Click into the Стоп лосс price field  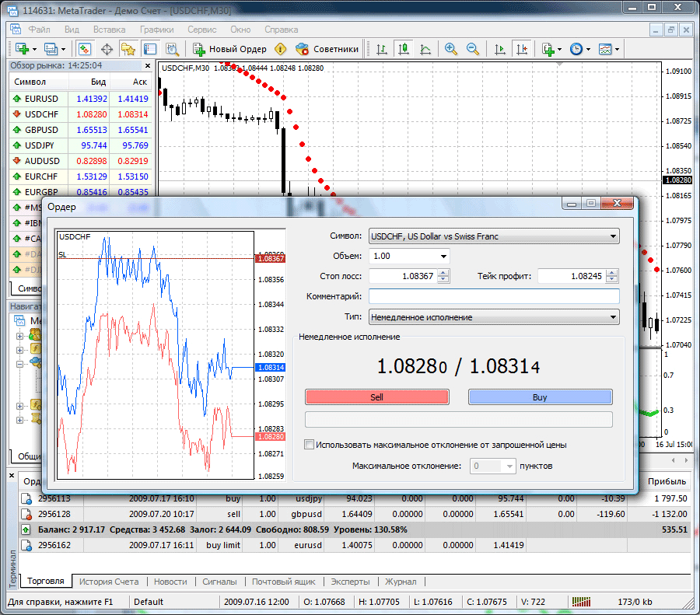click(x=403, y=276)
